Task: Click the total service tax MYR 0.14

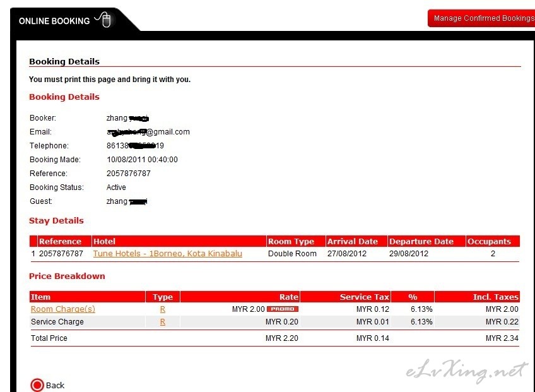Action: (373, 338)
